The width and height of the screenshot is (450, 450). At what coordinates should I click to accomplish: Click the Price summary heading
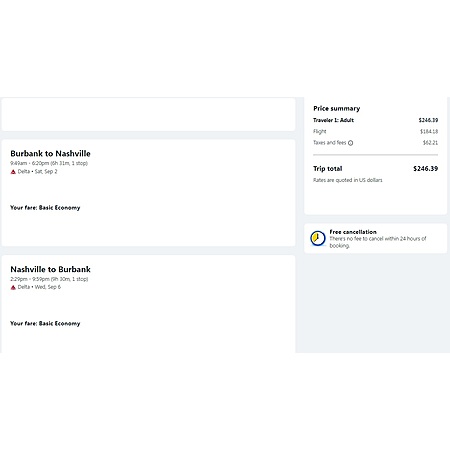coord(337,108)
